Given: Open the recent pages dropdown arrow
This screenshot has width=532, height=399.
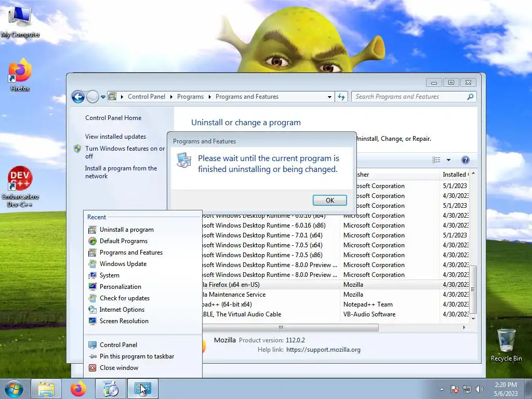Looking at the screenshot, I should click(x=103, y=97).
